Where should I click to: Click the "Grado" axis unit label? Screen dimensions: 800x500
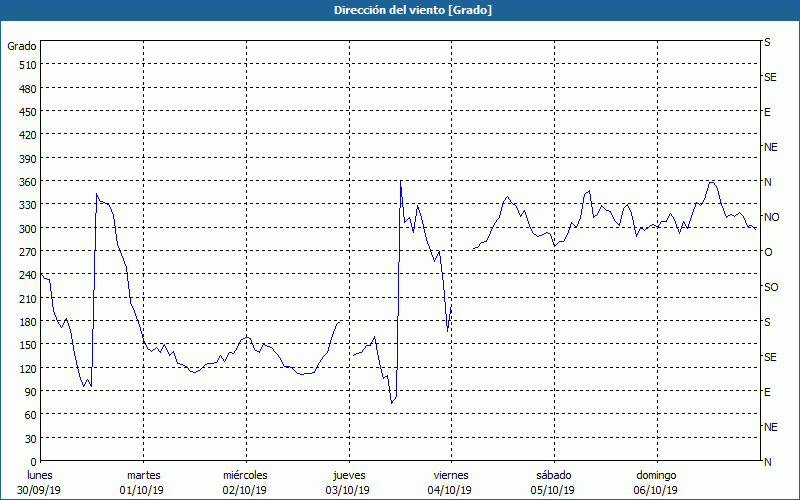[22, 46]
